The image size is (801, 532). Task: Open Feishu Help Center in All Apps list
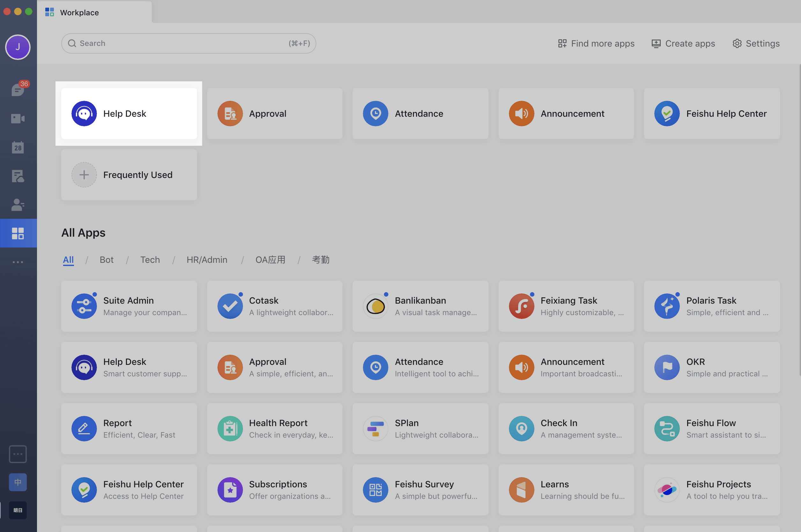pos(129,490)
